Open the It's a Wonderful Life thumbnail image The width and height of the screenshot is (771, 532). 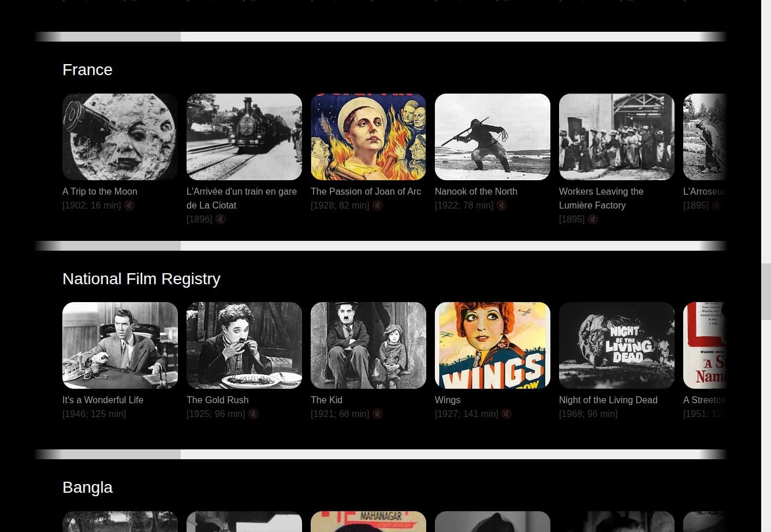[120, 345]
